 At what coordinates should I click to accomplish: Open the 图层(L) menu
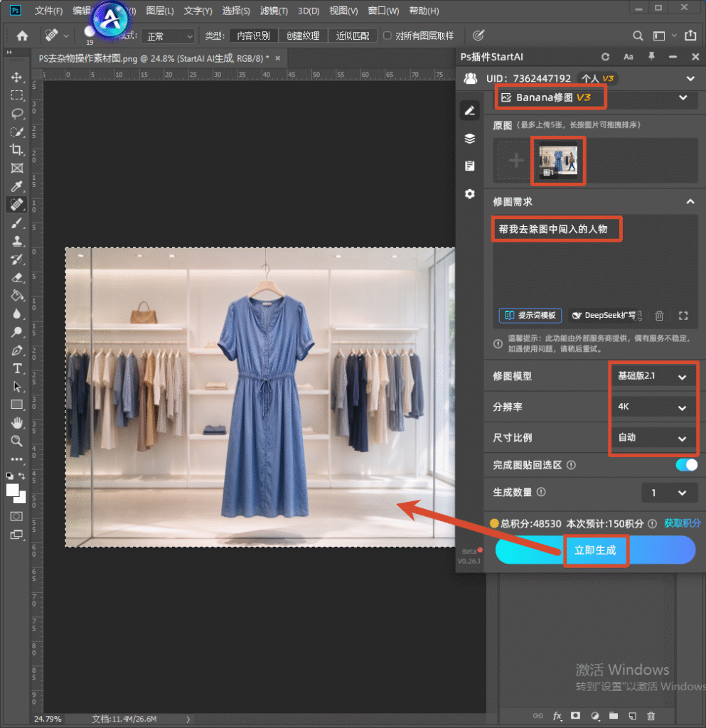tap(160, 11)
